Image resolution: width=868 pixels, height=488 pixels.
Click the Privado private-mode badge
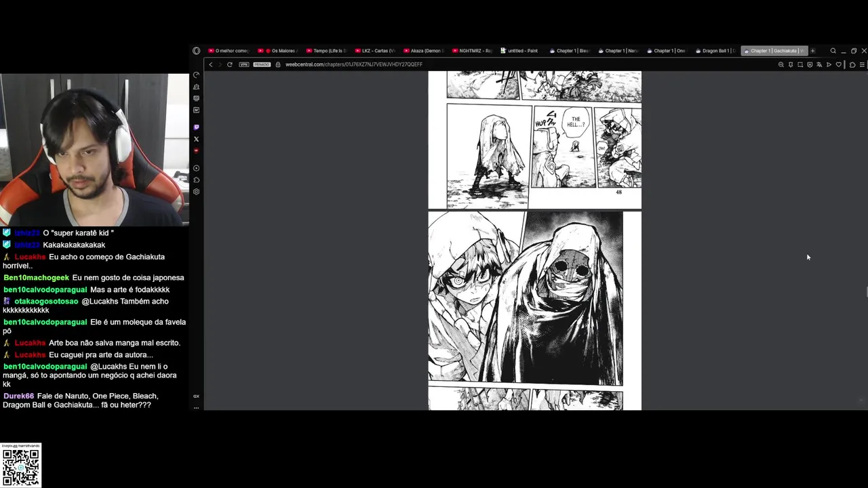[x=262, y=64]
